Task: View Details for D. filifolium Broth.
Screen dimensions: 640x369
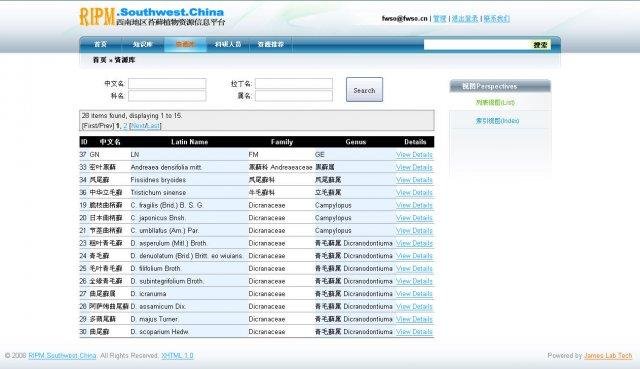Action: point(414,269)
